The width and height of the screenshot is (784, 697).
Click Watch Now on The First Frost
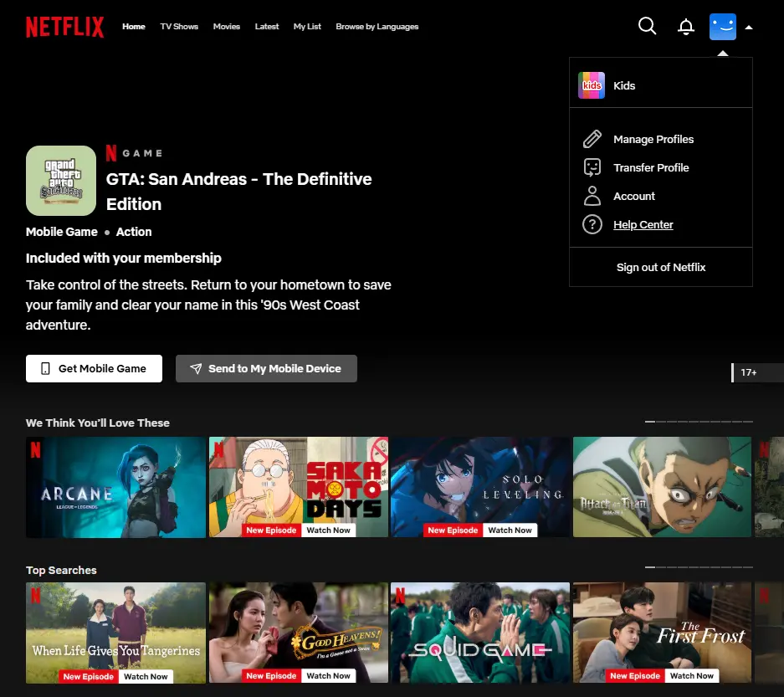pos(692,675)
